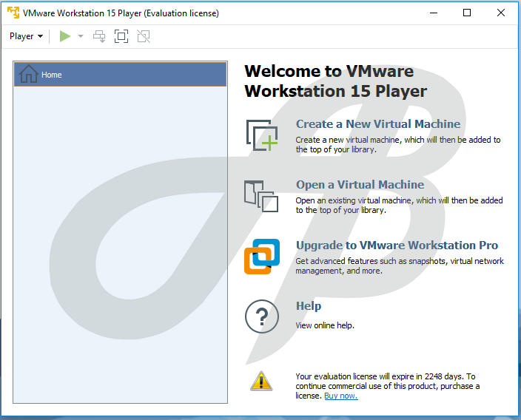Screen dimensions: 521x420
Task: Click the Home house icon in the library
Action: click(28, 74)
